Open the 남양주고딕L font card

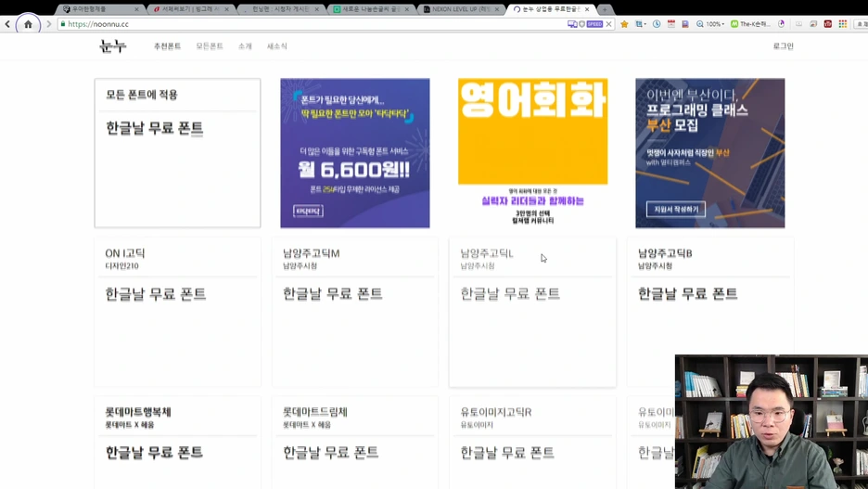coord(532,312)
